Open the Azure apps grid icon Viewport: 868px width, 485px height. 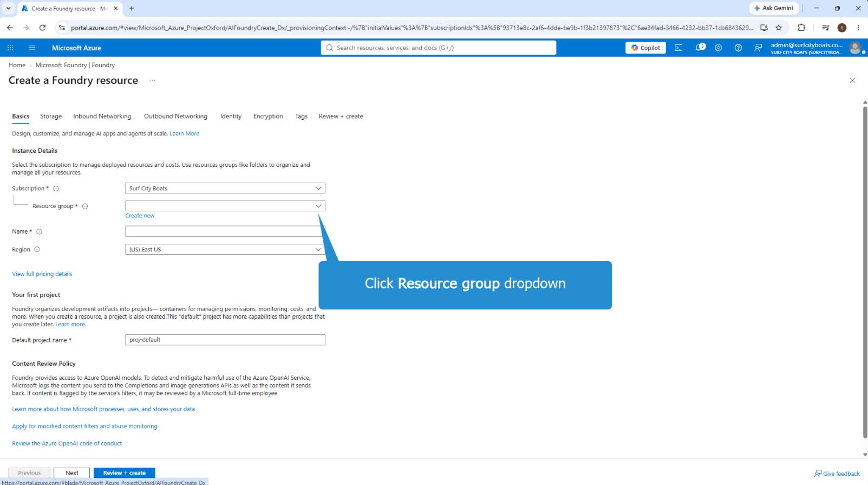[x=10, y=48]
